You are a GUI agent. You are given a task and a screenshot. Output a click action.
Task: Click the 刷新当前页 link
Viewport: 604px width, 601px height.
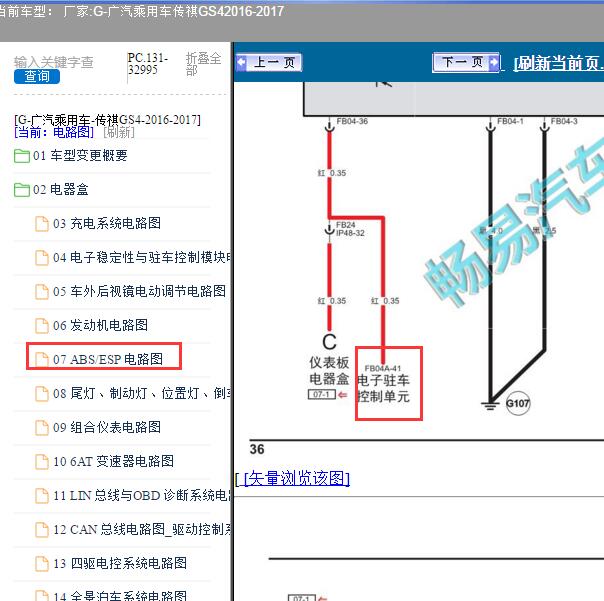(559, 64)
